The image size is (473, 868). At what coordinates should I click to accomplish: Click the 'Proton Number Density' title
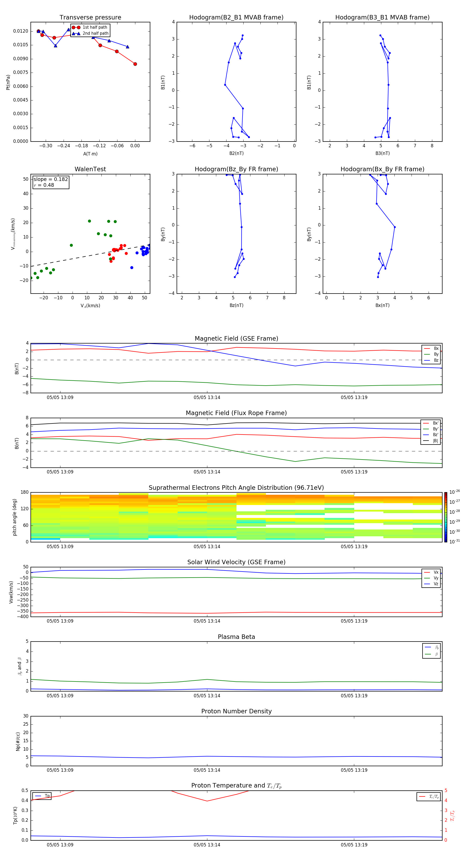[236, 711]
